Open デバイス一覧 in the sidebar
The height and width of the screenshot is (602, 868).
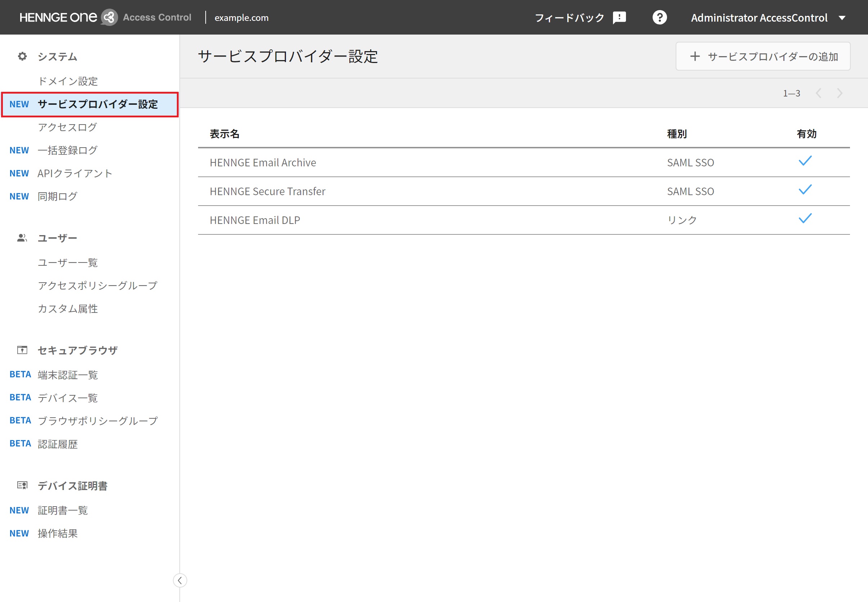(x=67, y=397)
